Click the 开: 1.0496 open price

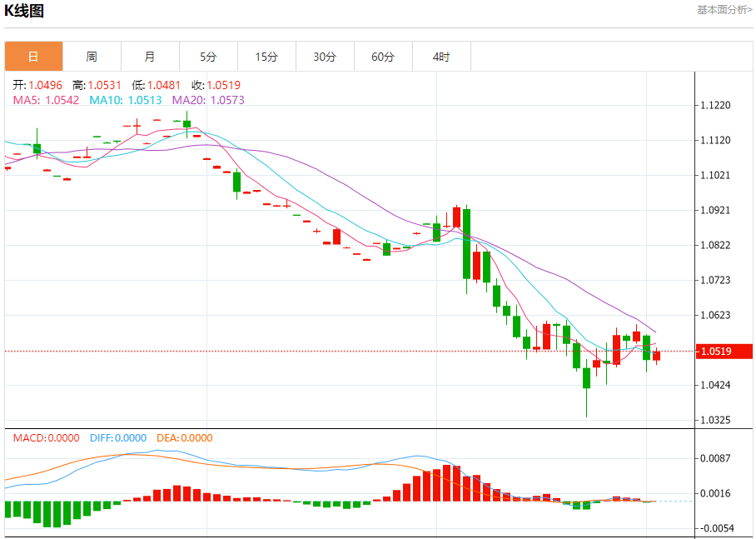click(37, 86)
